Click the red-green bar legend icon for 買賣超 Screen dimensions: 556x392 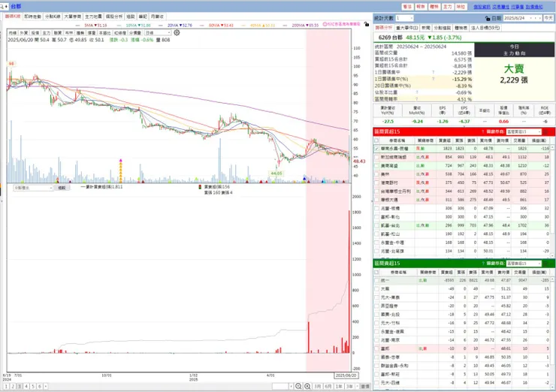pyautogui.click(x=200, y=187)
